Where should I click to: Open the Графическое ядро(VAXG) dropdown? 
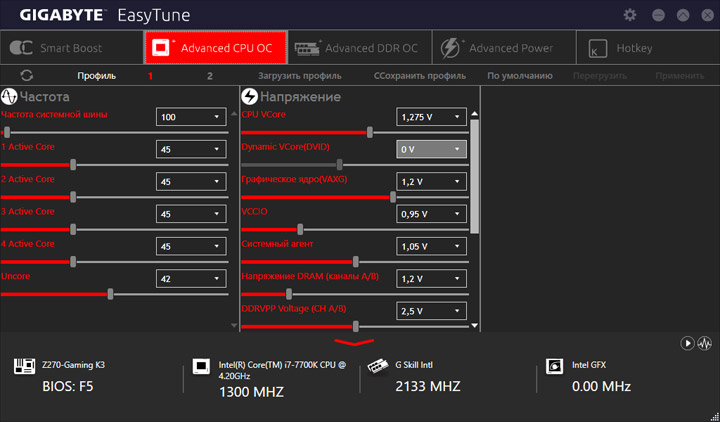[431, 181]
